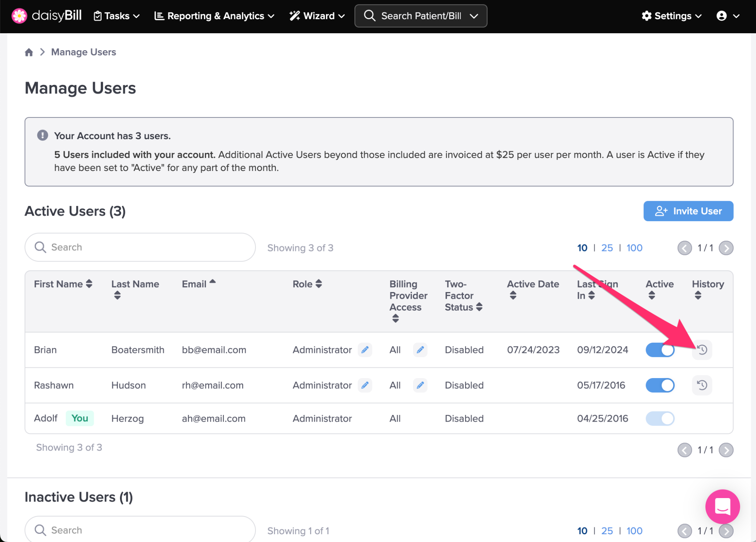This screenshot has height=542, width=756.
Task: Edit Brian's Administrator role pencil icon
Action: point(365,350)
